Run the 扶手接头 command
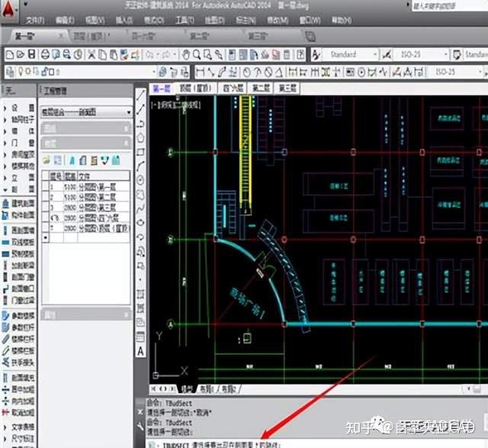 pos(18,363)
